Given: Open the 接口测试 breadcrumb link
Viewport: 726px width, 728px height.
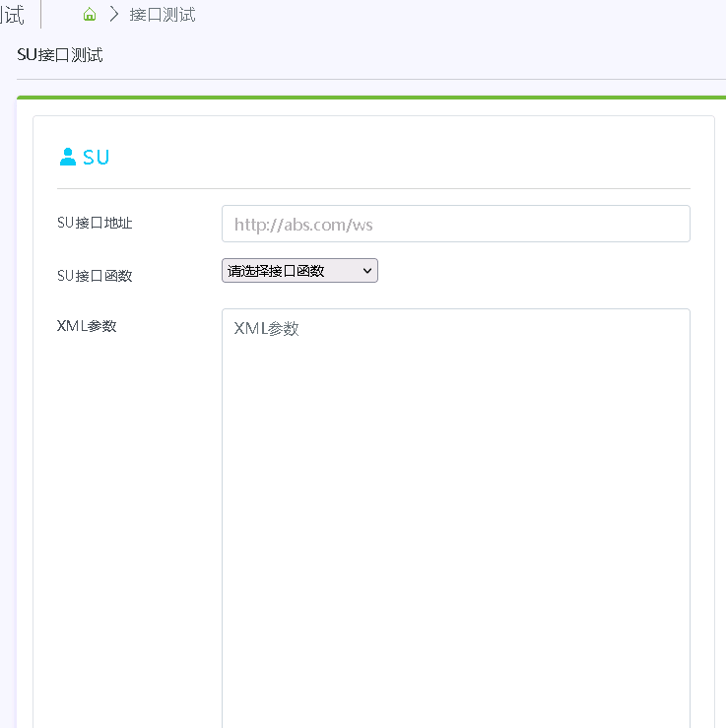Looking at the screenshot, I should [x=163, y=15].
